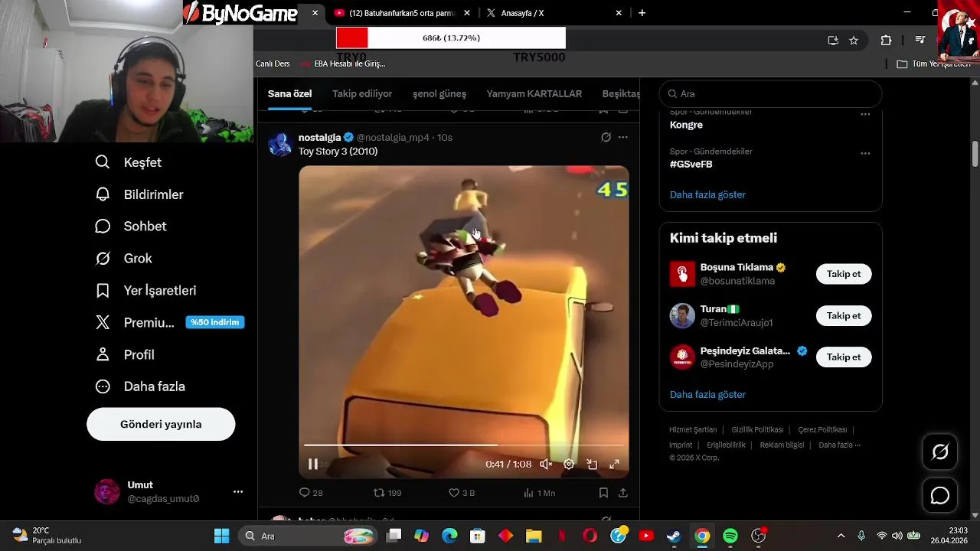Click taskbar Ara search box
The height and width of the screenshot is (551, 980).
tap(308, 536)
